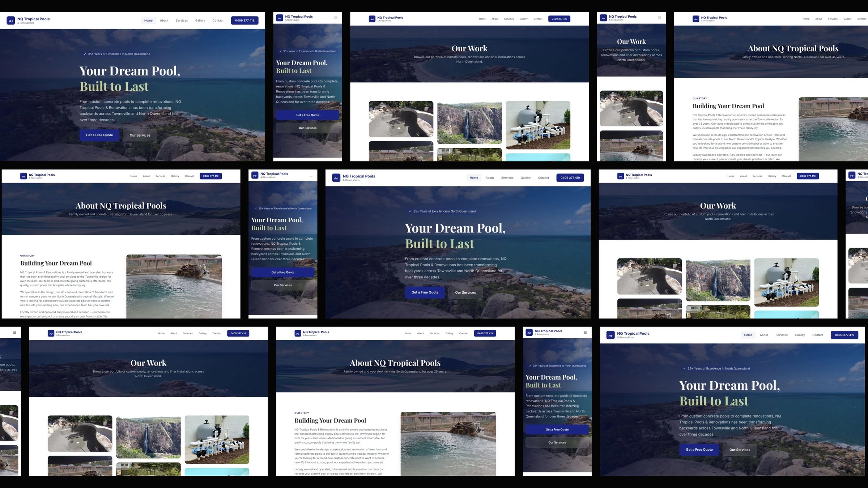
Task: Click the wave logo in middle-row mobile home mockup
Action: click(x=255, y=175)
